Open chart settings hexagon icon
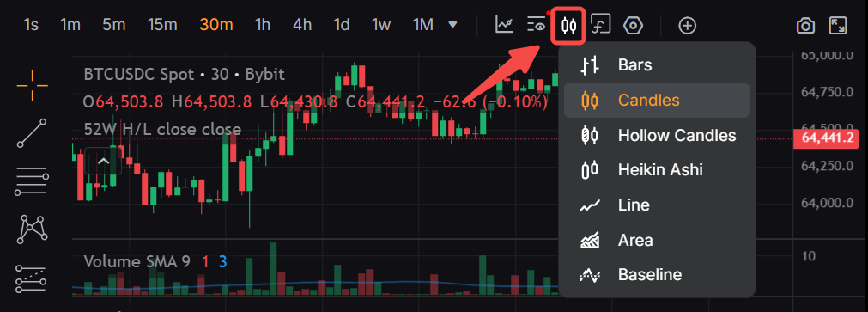 (x=633, y=26)
